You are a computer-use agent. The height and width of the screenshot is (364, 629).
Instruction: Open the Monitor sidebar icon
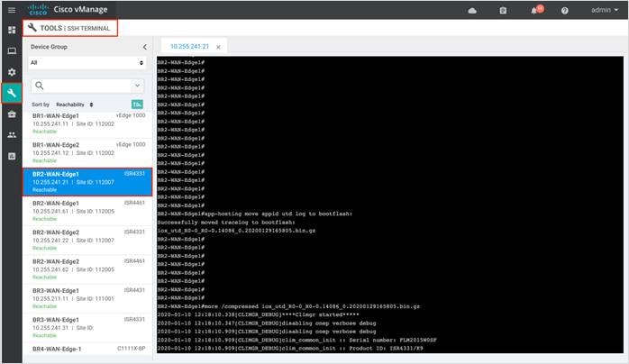pos(12,51)
